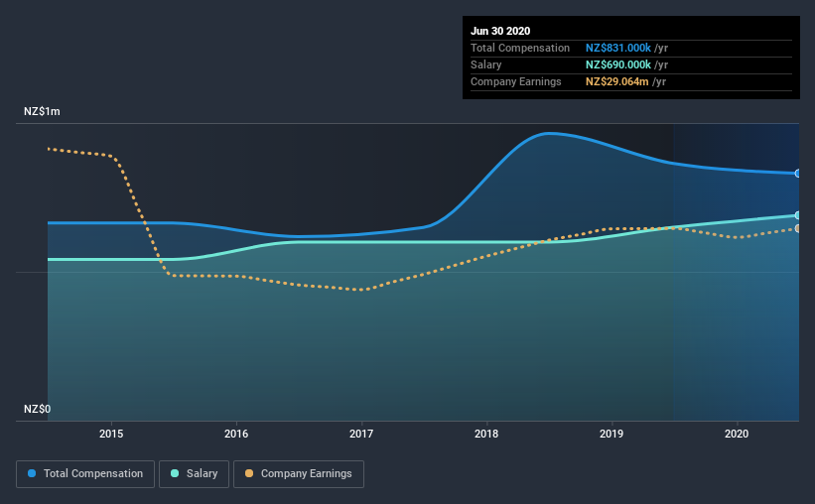Click the NZ$0 y-axis label
Screen dimensions: 815x504
point(38,409)
